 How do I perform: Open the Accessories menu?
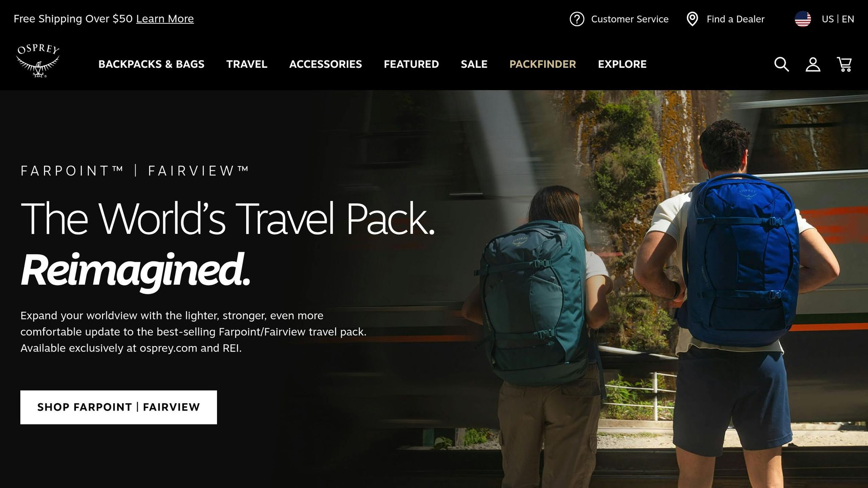click(325, 64)
